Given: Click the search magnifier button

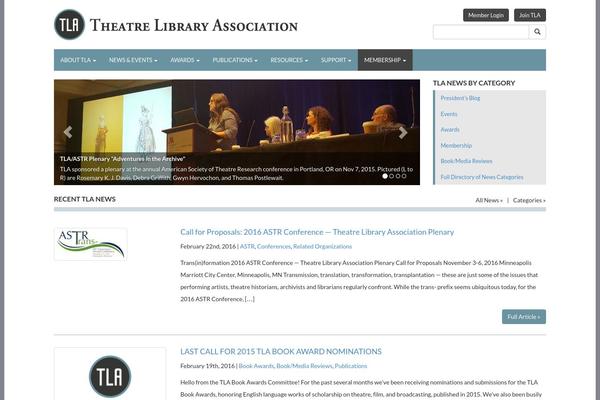Looking at the screenshot, I should coord(537,32).
